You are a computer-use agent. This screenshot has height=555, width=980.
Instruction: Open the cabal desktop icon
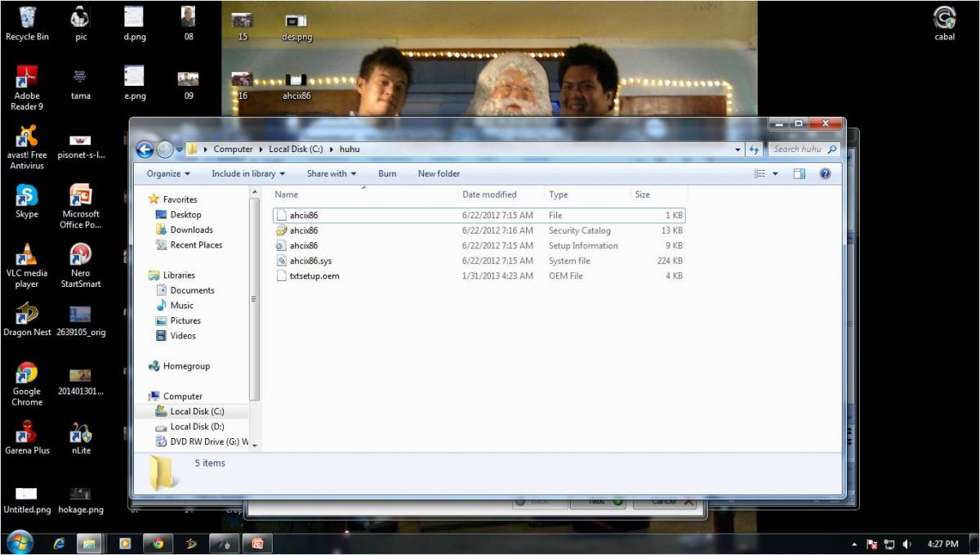coord(944,23)
